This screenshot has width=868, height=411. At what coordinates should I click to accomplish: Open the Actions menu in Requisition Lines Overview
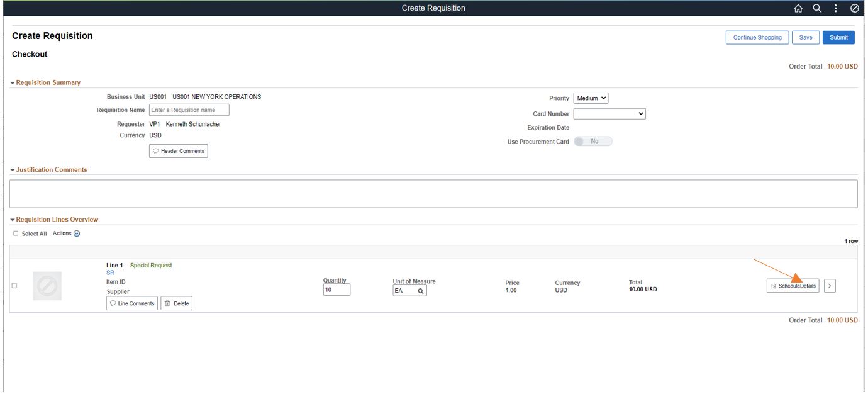coord(75,232)
